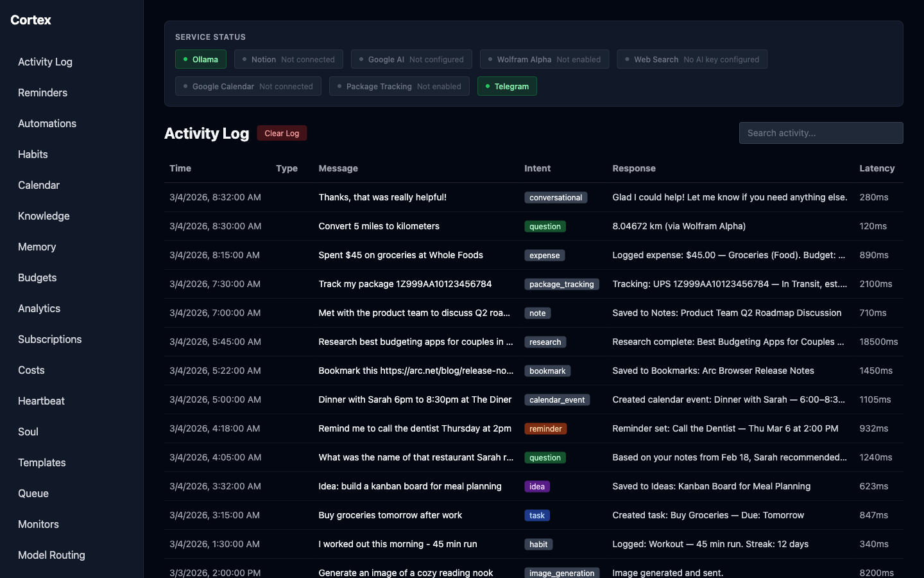This screenshot has width=924, height=578.
Task: Toggle the Ollama service status
Action: [x=201, y=59]
